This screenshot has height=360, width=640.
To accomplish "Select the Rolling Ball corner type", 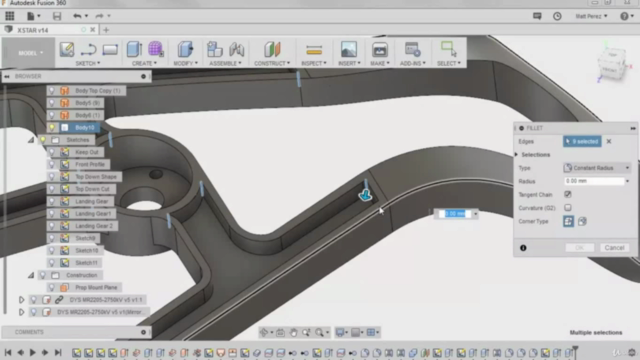I will (x=568, y=221).
